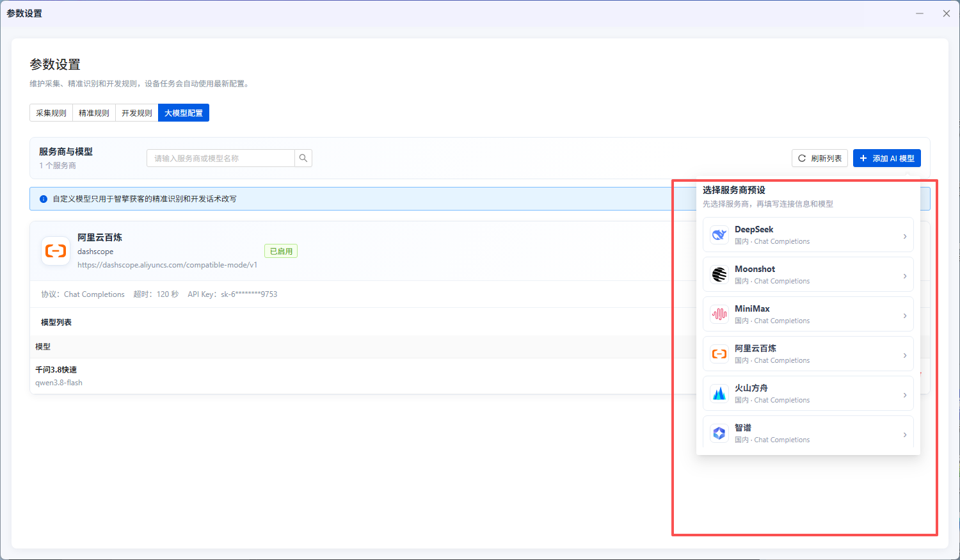Image resolution: width=960 pixels, height=560 pixels.
Task: Expand the 智谱 preset chevron arrow
Action: pyautogui.click(x=904, y=435)
